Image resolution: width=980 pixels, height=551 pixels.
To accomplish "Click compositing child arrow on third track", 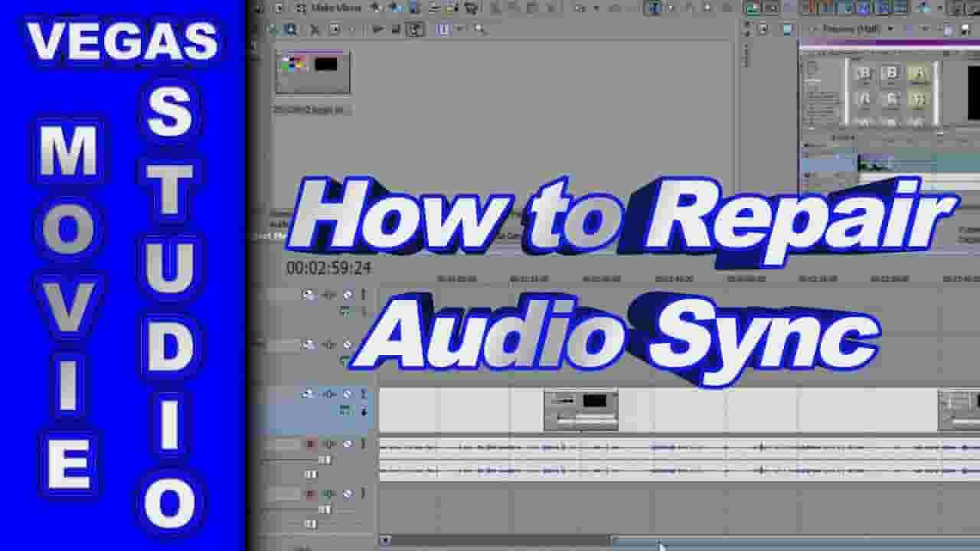I will click(364, 411).
